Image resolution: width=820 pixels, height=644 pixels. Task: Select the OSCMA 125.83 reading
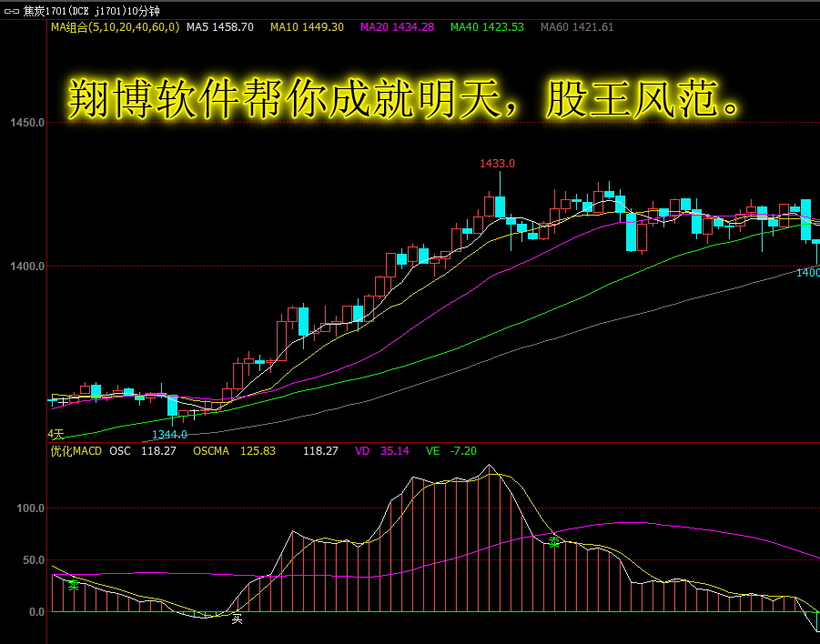pos(234,451)
